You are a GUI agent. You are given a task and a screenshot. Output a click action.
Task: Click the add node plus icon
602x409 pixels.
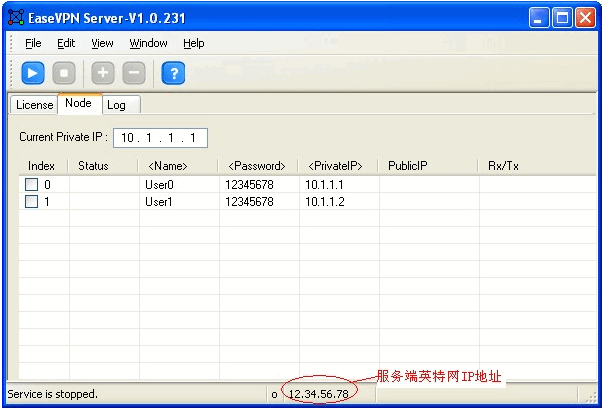tap(103, 73)
